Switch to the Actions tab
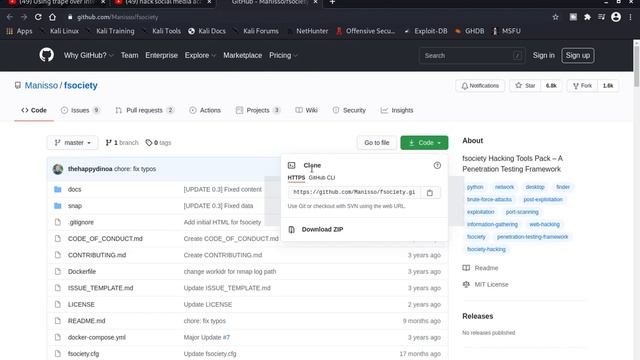The height and width of the screenshot is (360, 640). point(205,110)
